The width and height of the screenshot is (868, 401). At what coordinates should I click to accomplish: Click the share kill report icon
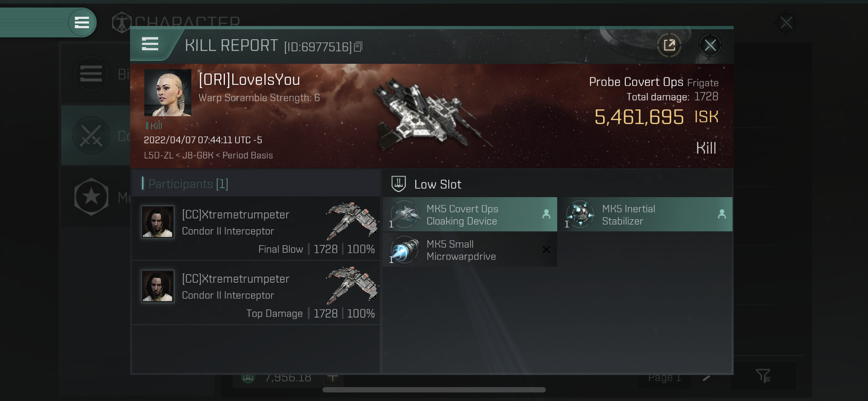(669, 45)
